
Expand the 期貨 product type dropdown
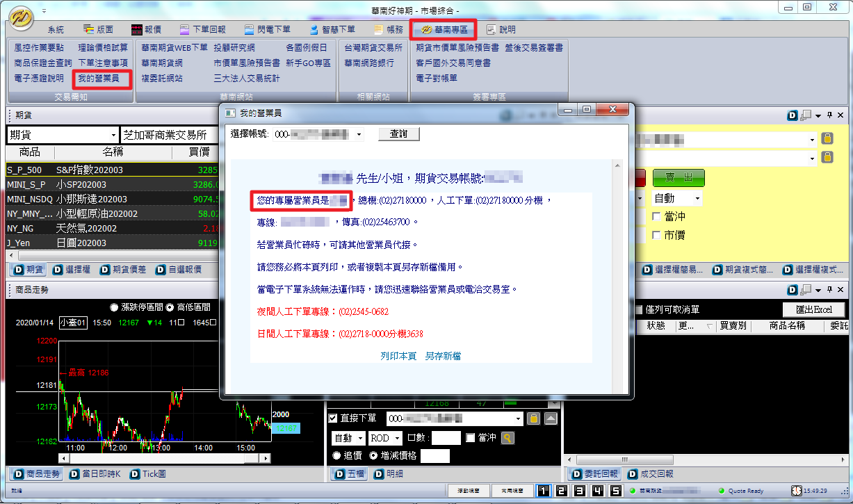[114, 135]
